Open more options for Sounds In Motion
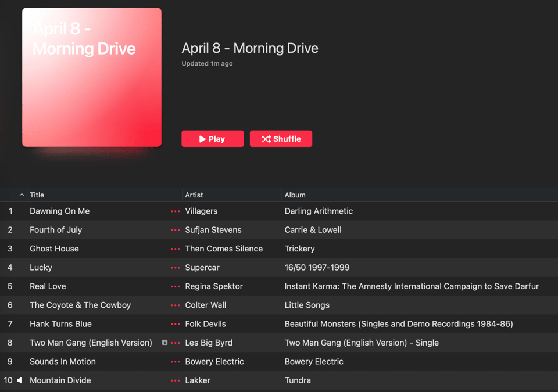This screenshot has height=392, width=558. tap(175, 362)
